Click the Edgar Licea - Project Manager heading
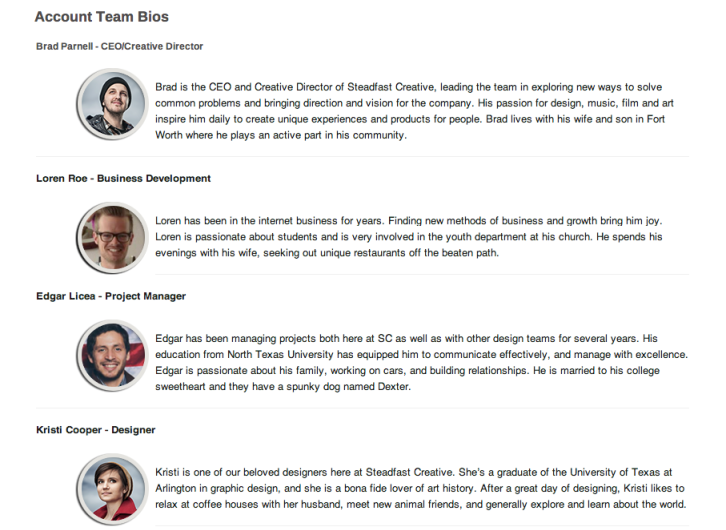Viewport: 726px width, 530px height. (x=111, y=296)
